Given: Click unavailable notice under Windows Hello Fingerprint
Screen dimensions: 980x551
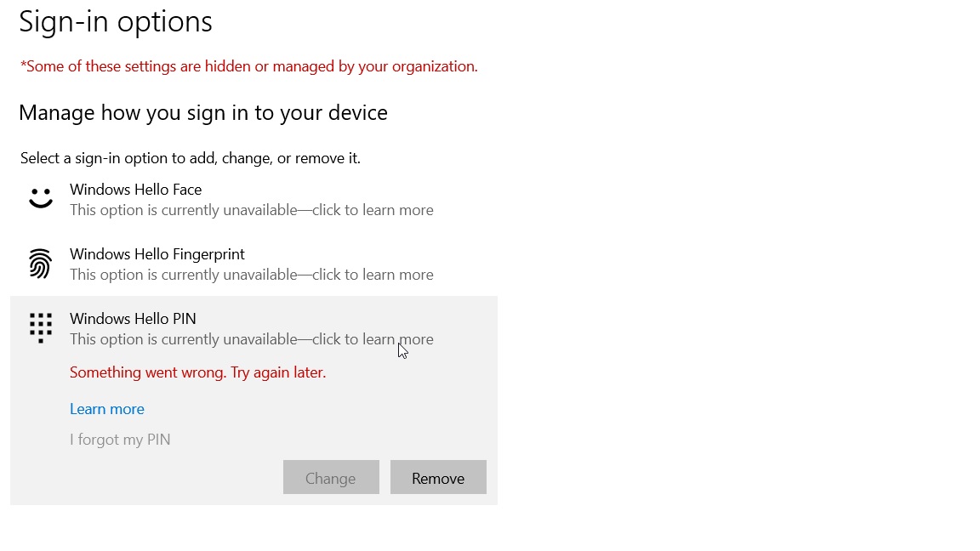Looking at the screenshot, I should (251, 275).
